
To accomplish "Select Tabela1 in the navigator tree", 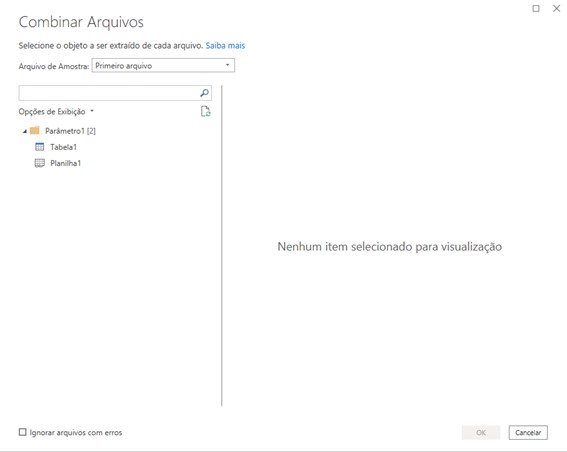I will (63, 147).
